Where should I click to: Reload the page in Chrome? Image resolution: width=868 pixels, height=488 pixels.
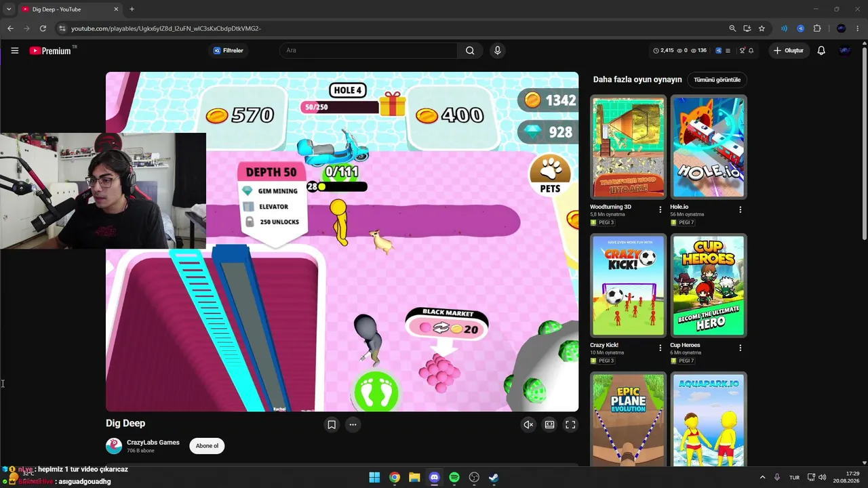tap(43, 28)
